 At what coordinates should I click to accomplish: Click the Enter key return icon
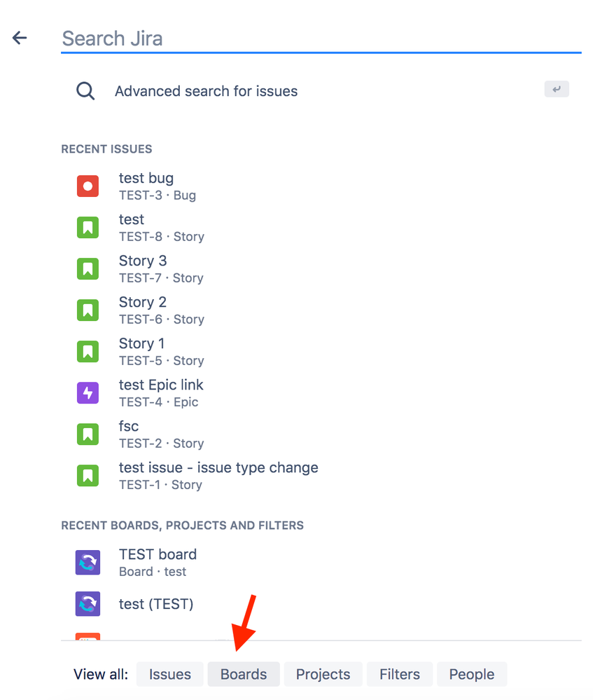point(556,89)
